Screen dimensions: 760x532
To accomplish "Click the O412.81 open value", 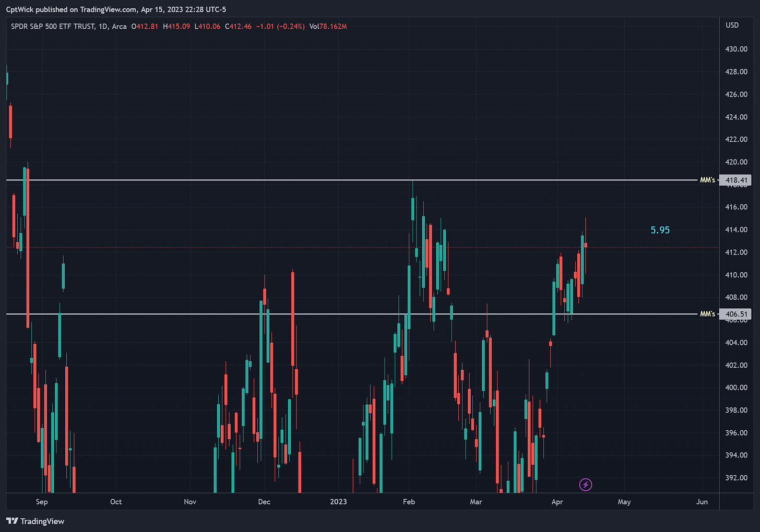I will coord(145,26).
